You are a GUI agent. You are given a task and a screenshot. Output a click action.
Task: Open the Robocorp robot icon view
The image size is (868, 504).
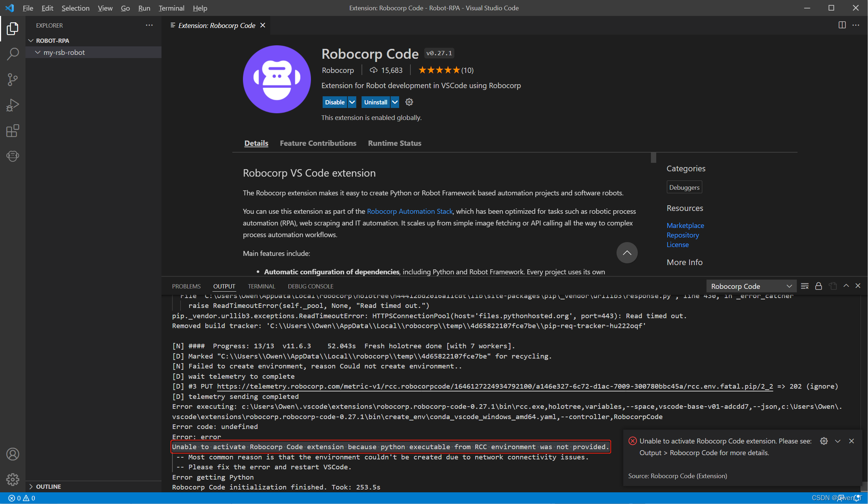click(x=13, y=156)
